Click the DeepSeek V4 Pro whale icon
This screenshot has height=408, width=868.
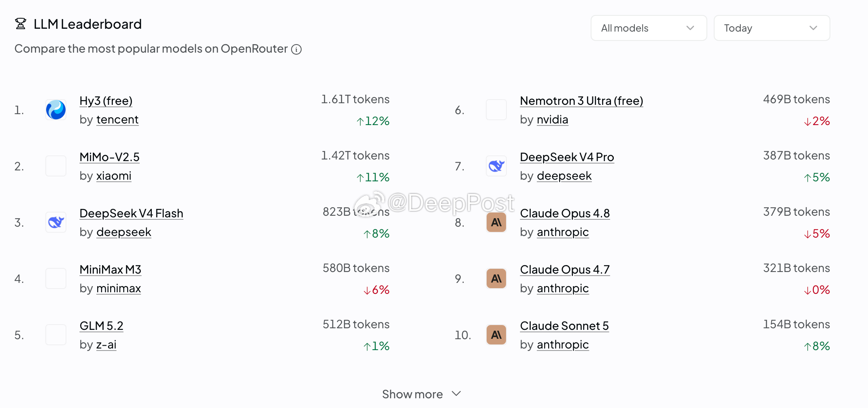[496, 166]
